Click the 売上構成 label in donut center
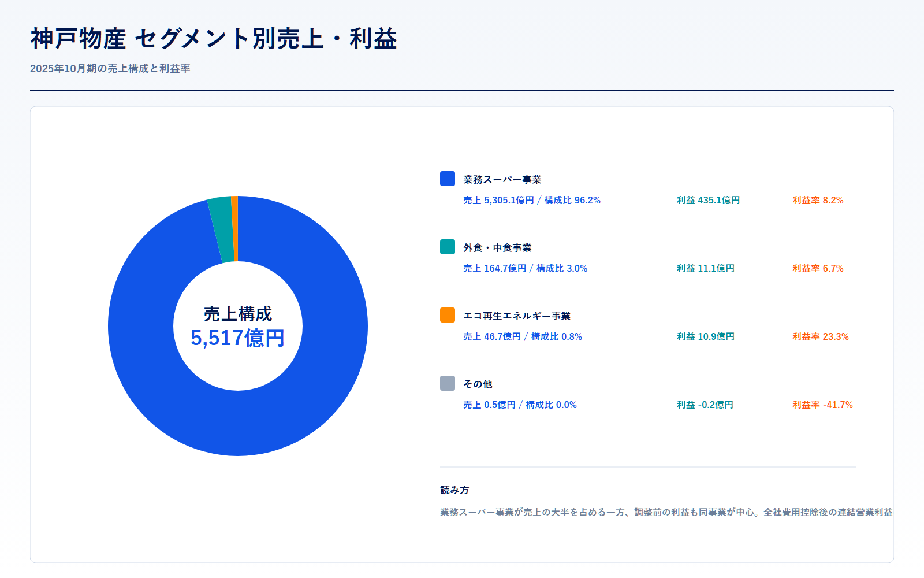924x578 pixels. [x=238, y=314]
